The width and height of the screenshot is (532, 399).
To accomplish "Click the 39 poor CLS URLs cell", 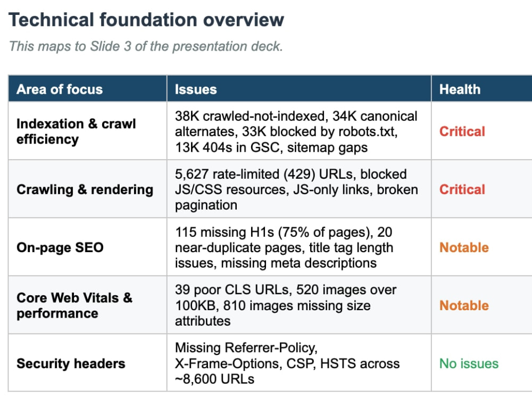I will click(x=299, y=305).
